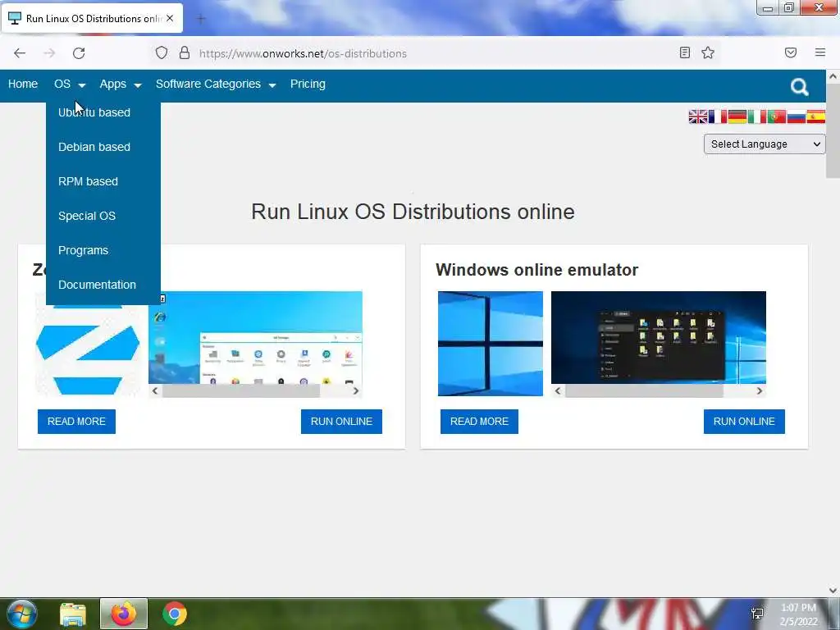Image resolution: width=840 pixels, height=630 pixels.
Task: Launch Chrome from the taskbar
Action: [x=175, y=614]
